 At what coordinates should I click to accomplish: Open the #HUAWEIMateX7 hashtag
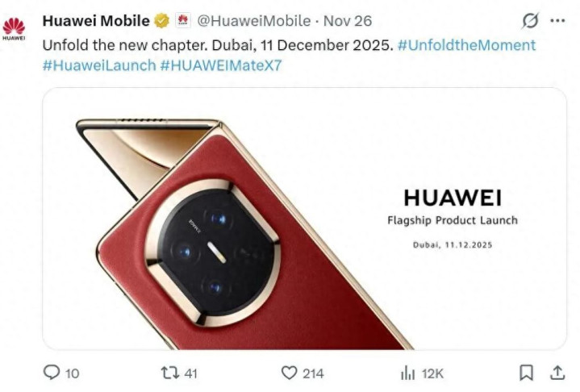pyautogui.click(x=221, y=65)
